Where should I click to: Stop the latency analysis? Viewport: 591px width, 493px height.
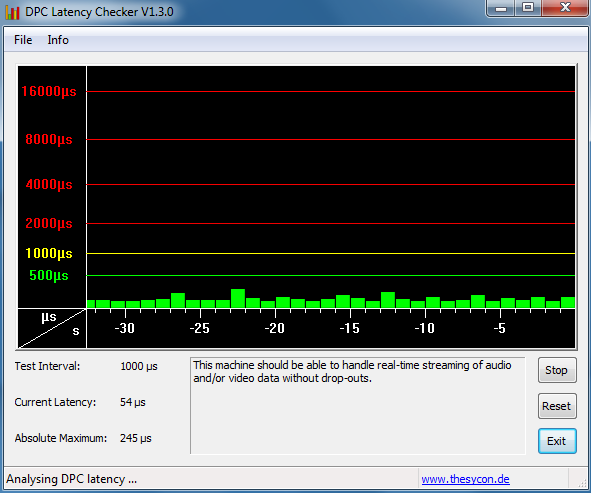tap(557, 370)
